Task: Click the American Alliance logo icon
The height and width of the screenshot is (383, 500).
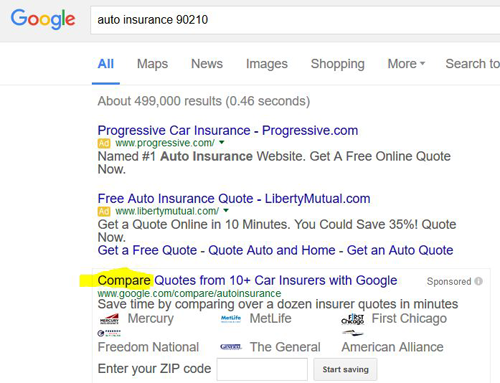Action: (353, 333)
